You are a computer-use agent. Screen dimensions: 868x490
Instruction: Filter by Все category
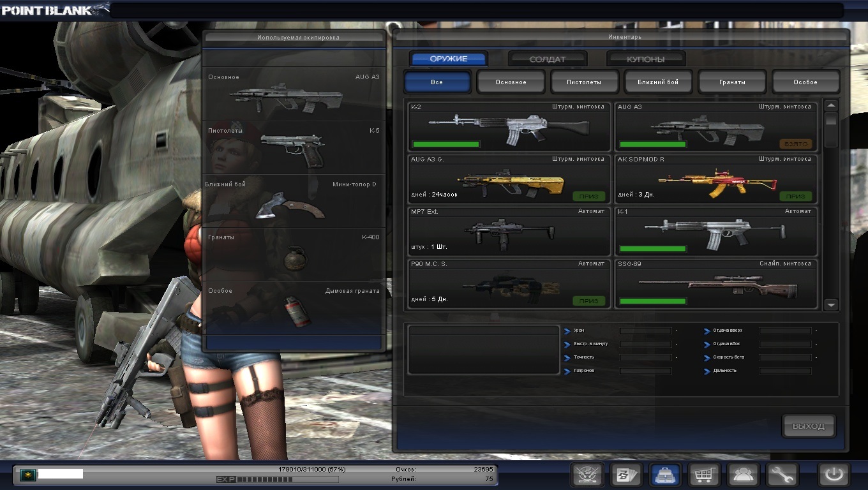click(437, 82)
